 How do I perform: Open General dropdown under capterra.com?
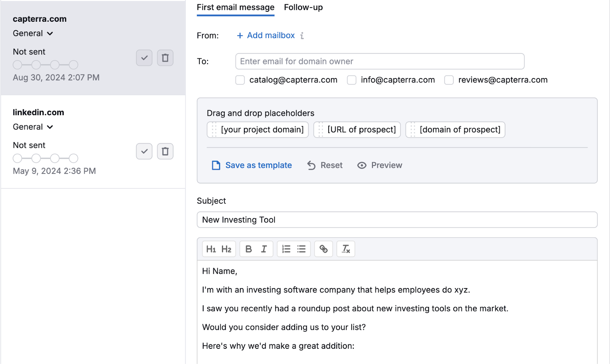33,34
